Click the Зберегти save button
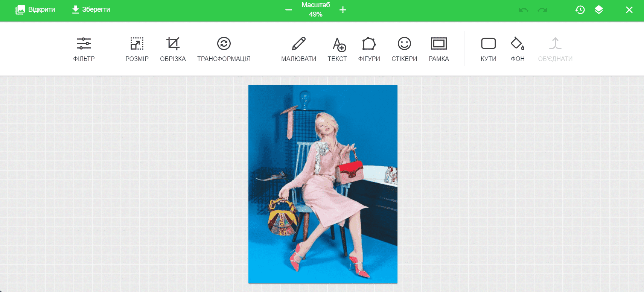This screenshot has height=292, width=644. point(91,9)
